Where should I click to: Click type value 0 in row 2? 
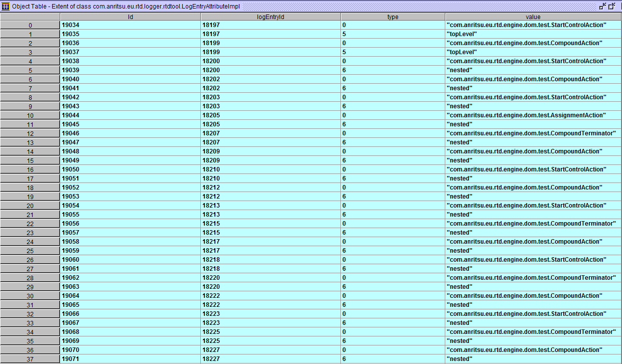point(393,43)
